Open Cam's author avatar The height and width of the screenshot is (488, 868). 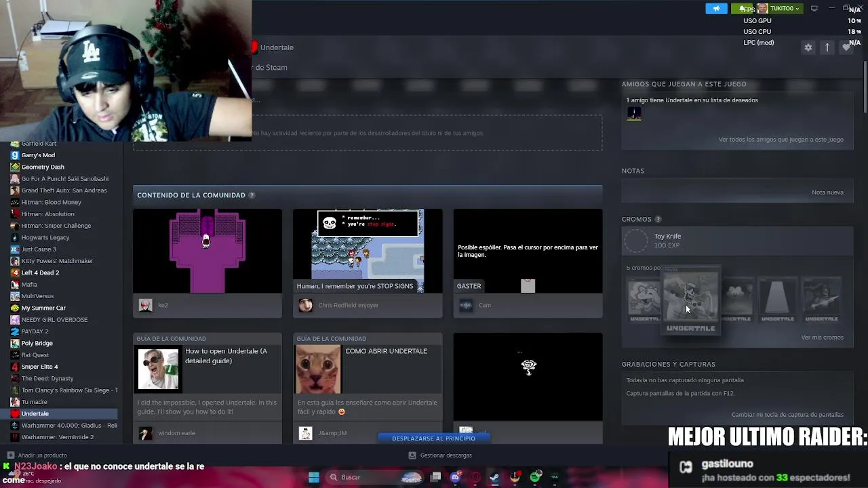[x=465, y=306]
